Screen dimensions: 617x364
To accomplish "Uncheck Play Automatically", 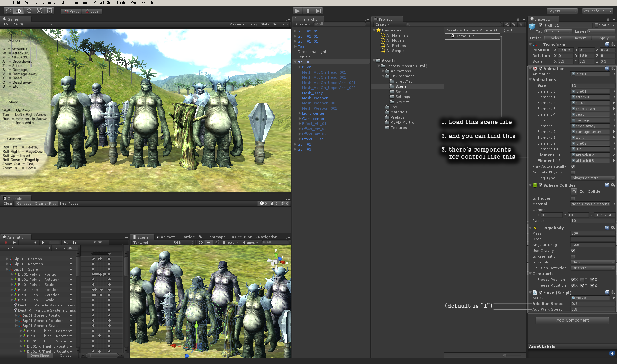I will (573, 166).
